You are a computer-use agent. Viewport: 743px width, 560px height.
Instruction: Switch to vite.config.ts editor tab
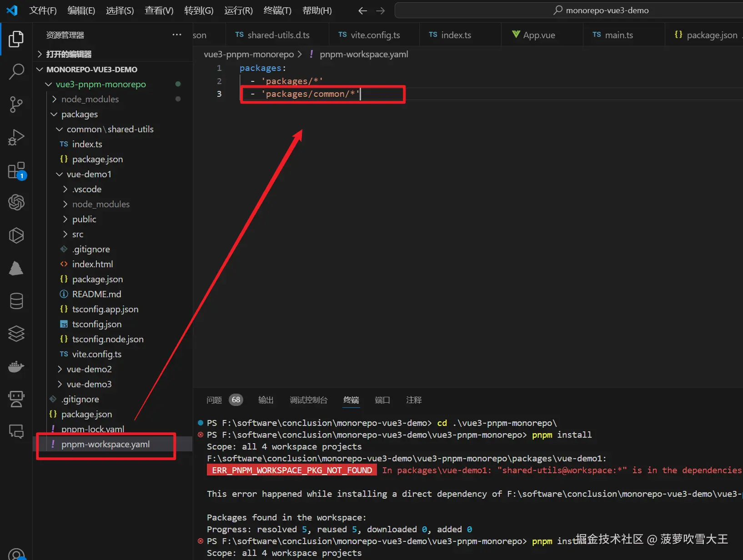[x=375, y=35]
